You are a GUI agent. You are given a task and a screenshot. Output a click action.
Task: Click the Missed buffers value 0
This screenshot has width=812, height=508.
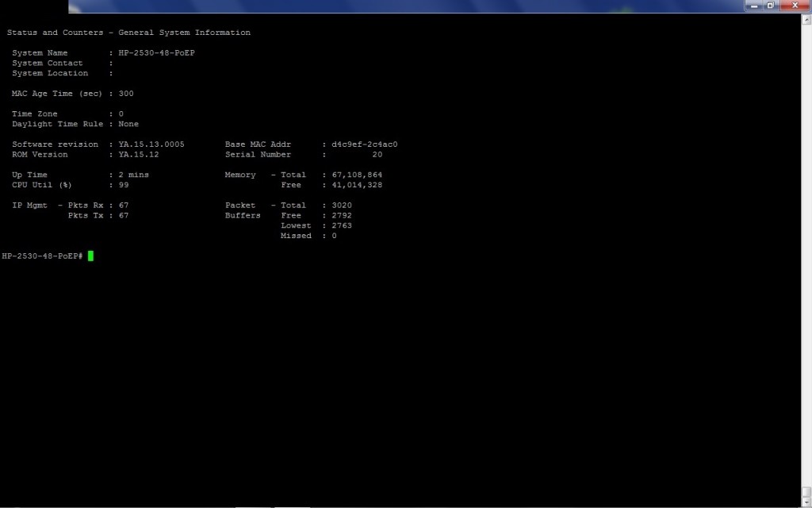[x=334, y=236]
